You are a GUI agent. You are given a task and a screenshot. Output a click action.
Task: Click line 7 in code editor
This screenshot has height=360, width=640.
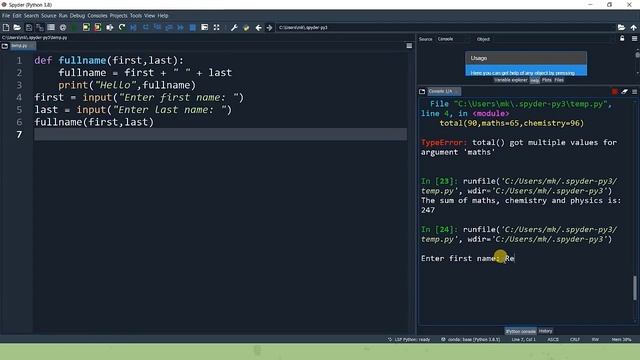(220, 134)
